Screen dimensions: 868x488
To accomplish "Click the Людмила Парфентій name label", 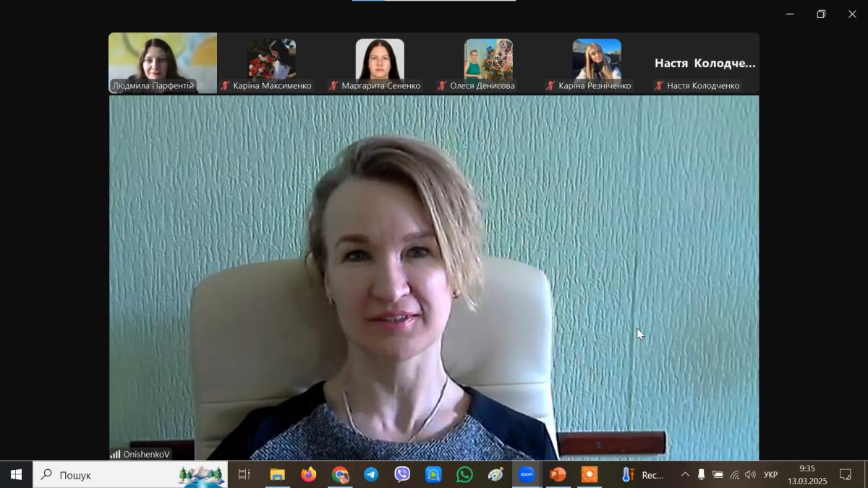I will coord(153,85).
